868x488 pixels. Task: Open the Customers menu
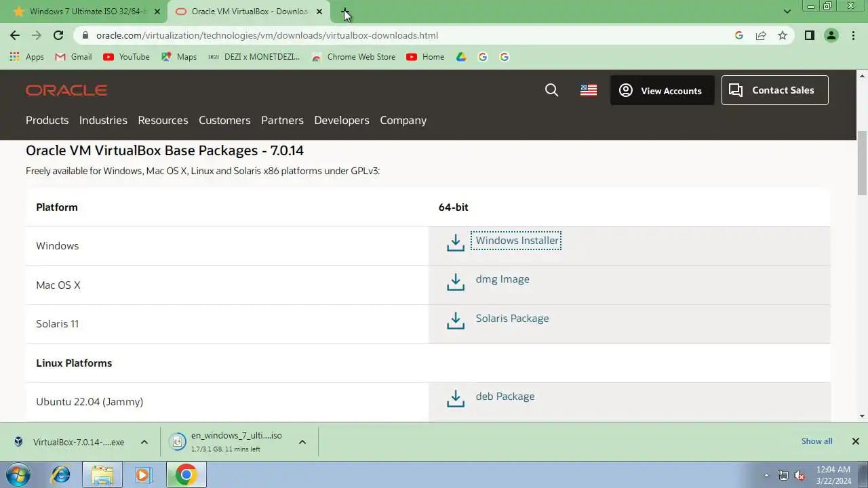(x=224, y=120)
